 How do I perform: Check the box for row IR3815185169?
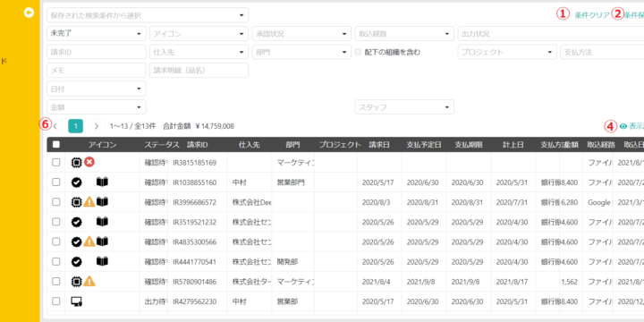pos(55,162)
